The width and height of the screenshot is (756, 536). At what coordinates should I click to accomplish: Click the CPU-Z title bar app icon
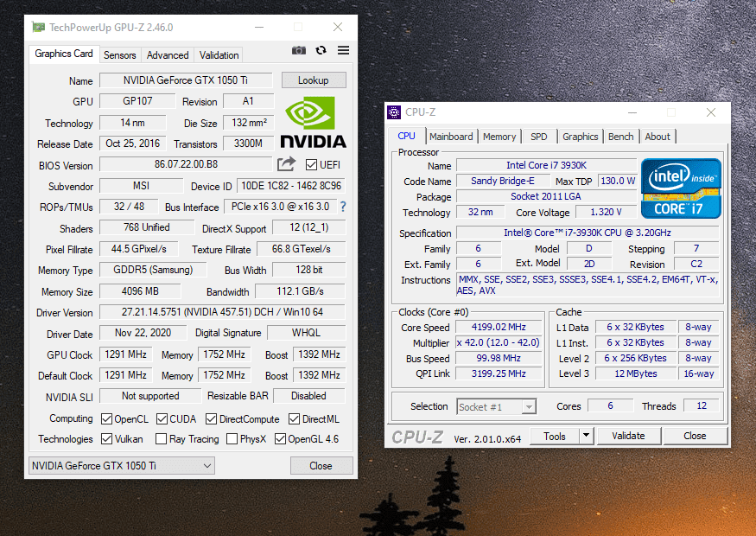pyautogui.click(x=394, y=112)
